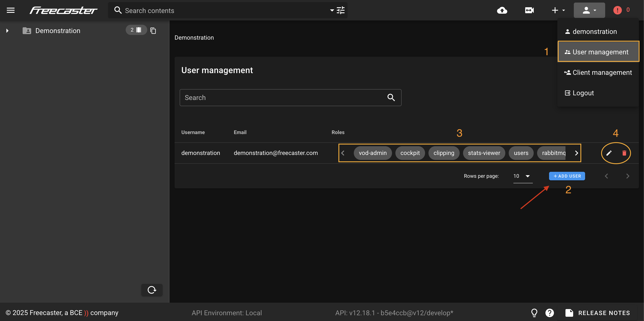Image resolution: width=644 pixels, height=321 pixels.
Task: Click the red alert notification icon
Action: coord(618,10)
